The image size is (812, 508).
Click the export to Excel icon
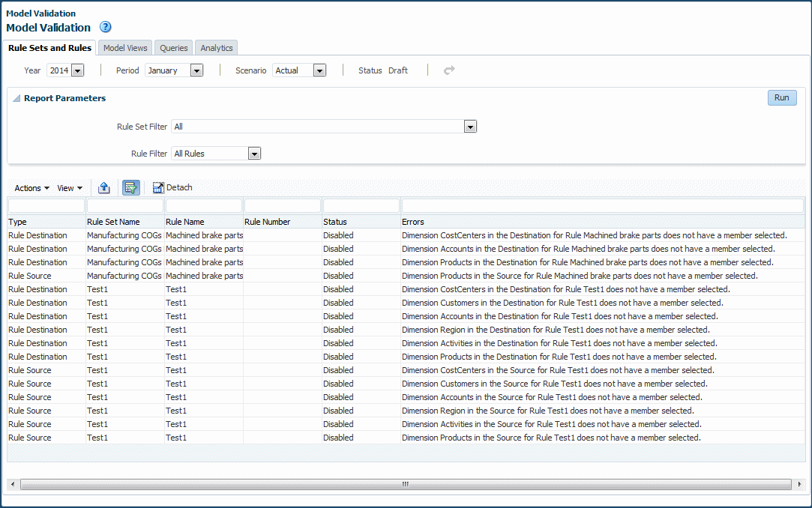click(x=104, y=188)
